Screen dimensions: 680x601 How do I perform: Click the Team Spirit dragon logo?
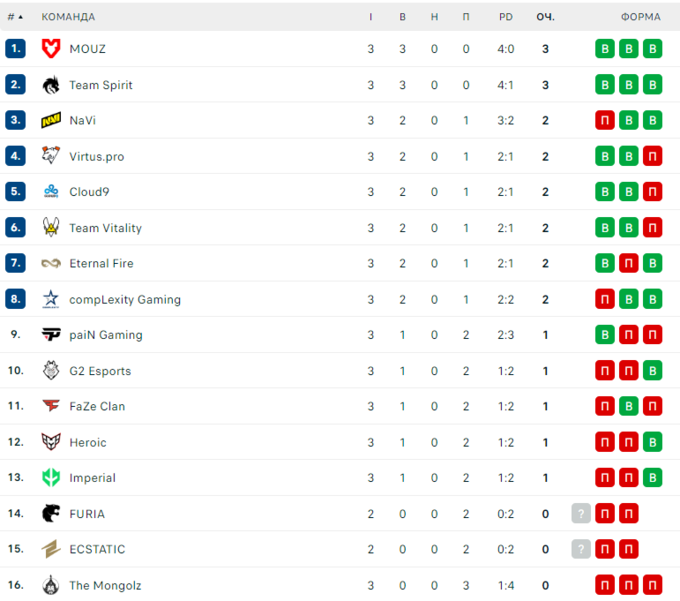pos(51,85)
